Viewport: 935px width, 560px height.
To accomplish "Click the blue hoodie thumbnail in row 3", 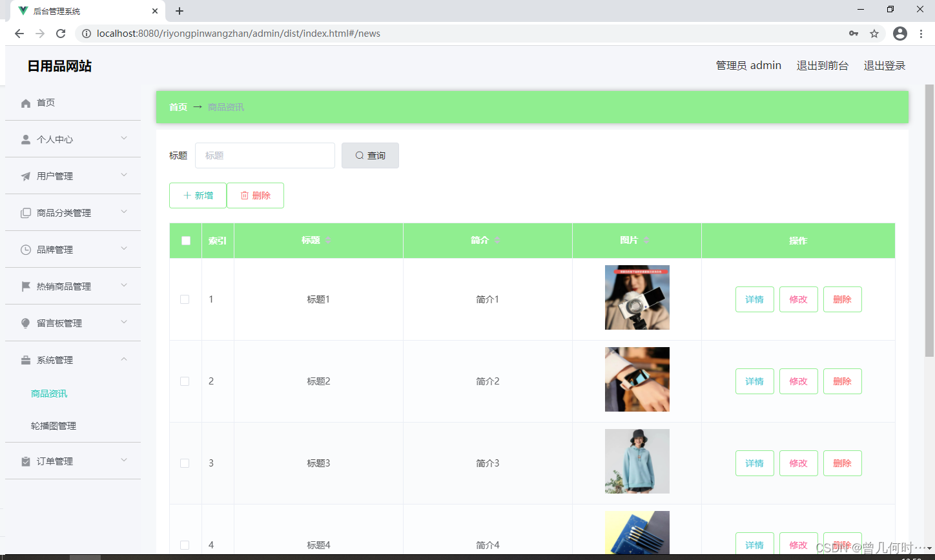I will click(637, 461).
